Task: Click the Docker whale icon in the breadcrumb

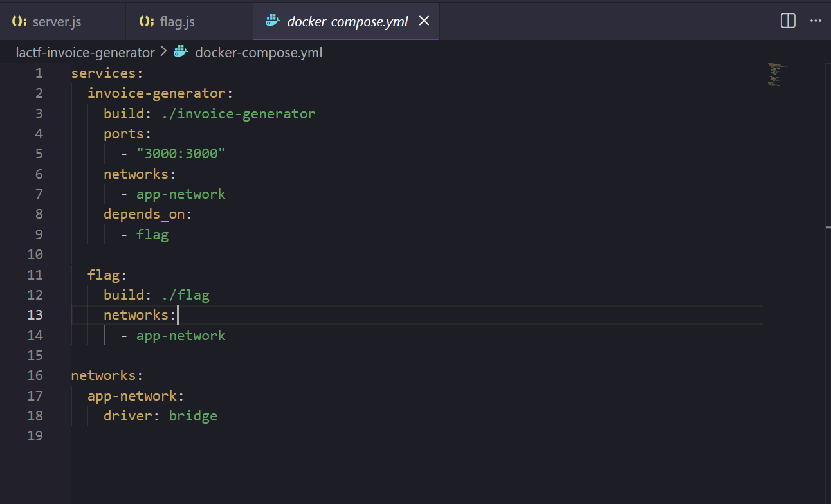Action: click(181, 53)
